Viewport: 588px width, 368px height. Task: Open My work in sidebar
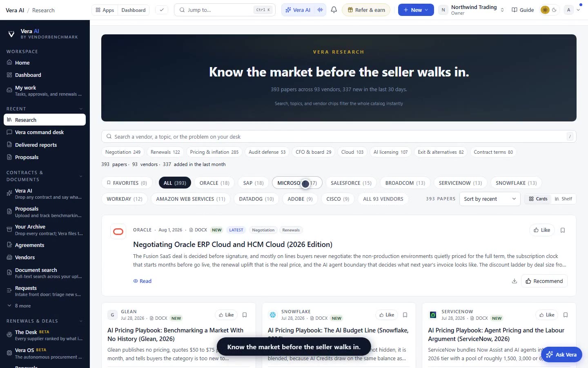coord(45,91)
